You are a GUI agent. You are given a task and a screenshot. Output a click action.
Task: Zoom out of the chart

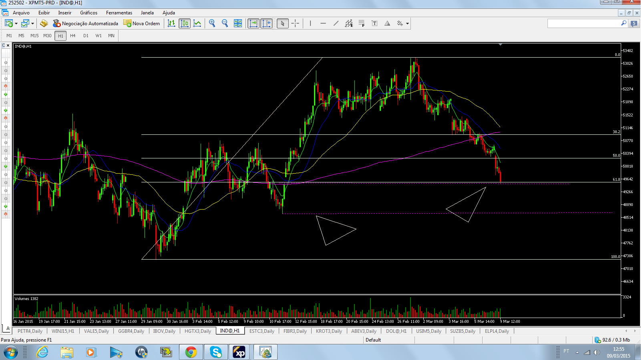[x=225, y=24]
